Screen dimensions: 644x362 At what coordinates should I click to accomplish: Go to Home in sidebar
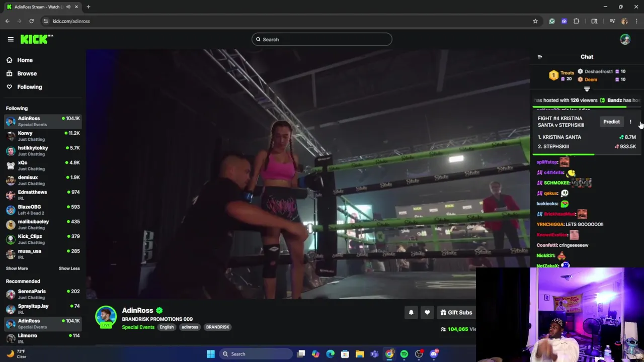pos(19,60)
